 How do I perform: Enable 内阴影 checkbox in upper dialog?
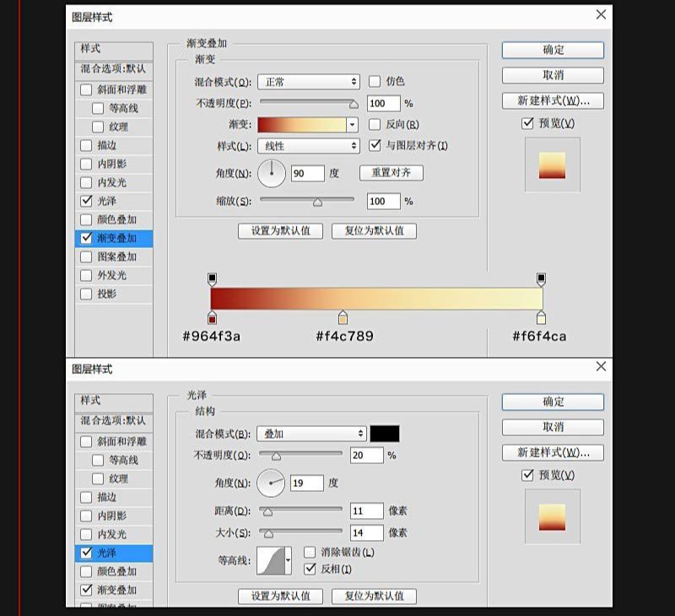point(86,164)
